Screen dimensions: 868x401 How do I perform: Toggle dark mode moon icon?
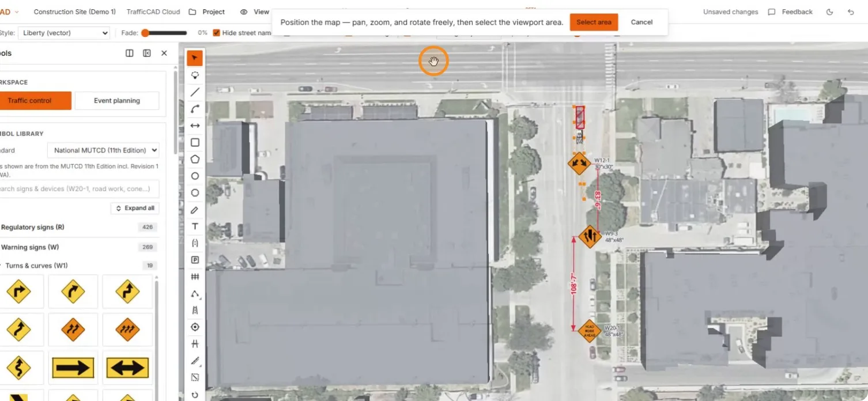(830, 12)
